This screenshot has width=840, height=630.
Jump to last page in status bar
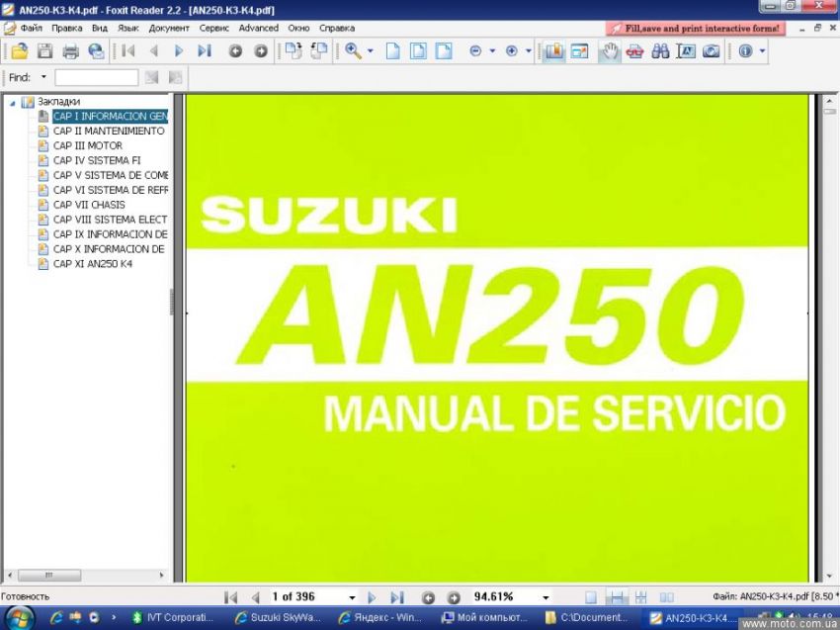click(x=397, y=597)
